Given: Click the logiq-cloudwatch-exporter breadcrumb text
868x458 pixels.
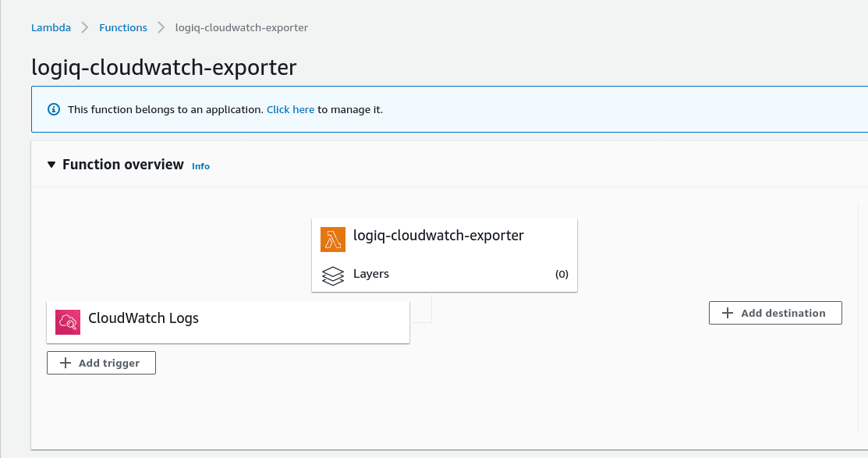Looking at the screenshot, I should [x=241, y=27].
